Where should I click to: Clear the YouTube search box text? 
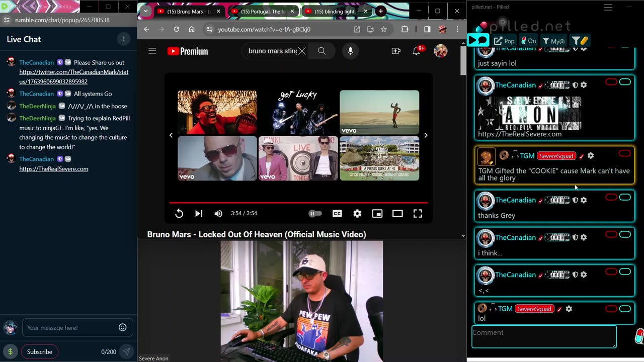[301, 51]
